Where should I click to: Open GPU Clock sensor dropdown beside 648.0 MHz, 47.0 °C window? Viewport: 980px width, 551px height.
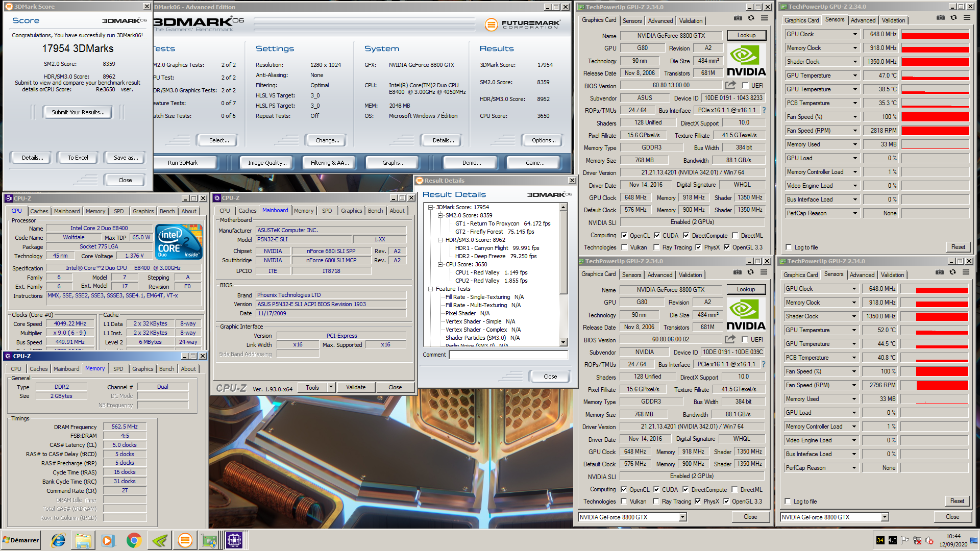coord(855,34)
